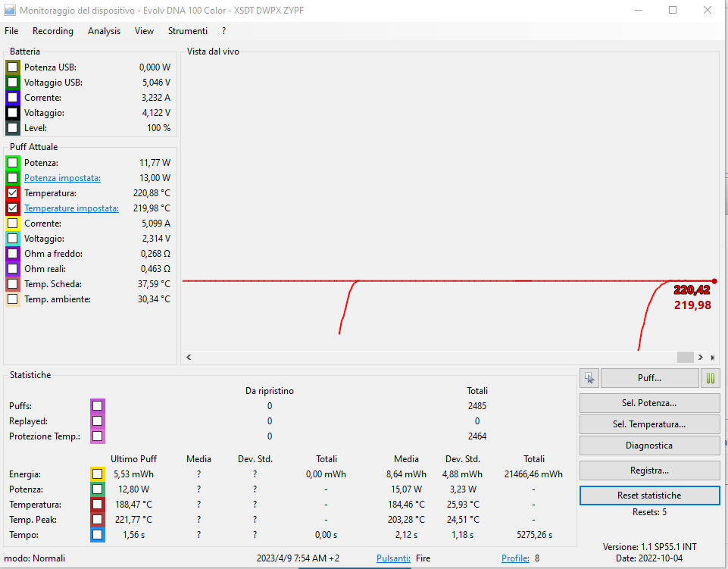728x569 pixels.
Task: Click the chart scrollbar left arrow
Action: 189,357
